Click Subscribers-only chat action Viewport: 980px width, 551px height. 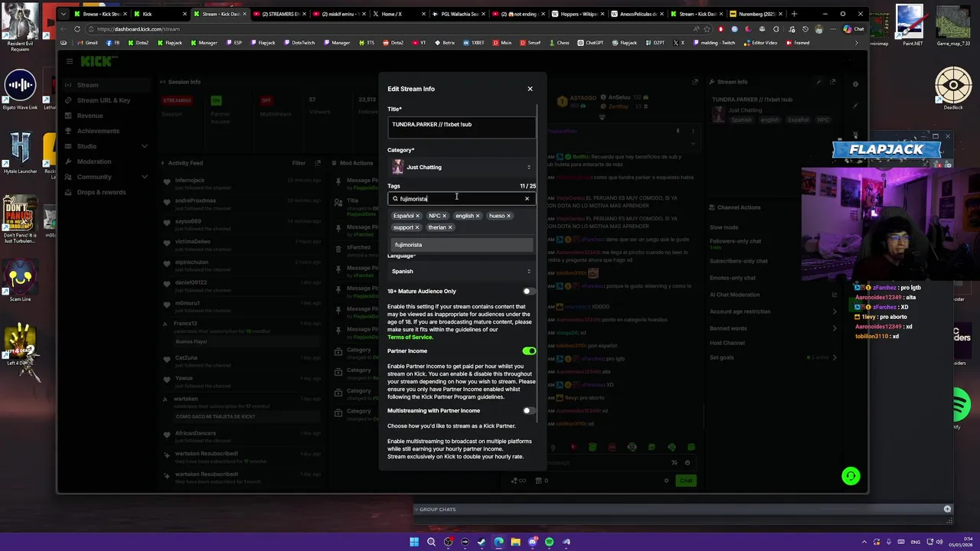[738, 261]
